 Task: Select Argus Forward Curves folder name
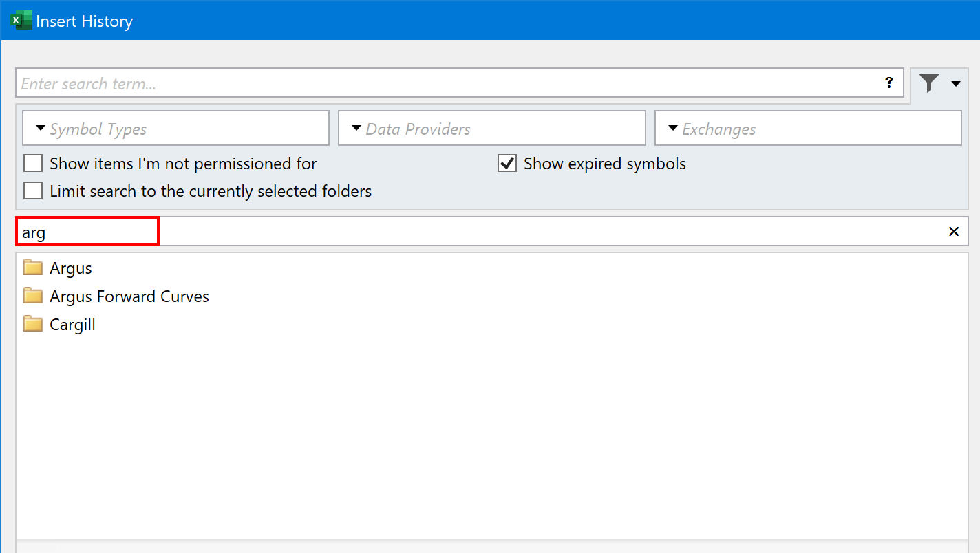point(129,296)
